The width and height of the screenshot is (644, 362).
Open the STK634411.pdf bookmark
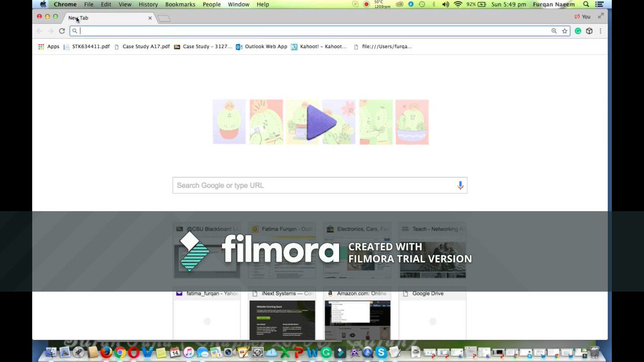pyautogui.click(x=86, y=47)
